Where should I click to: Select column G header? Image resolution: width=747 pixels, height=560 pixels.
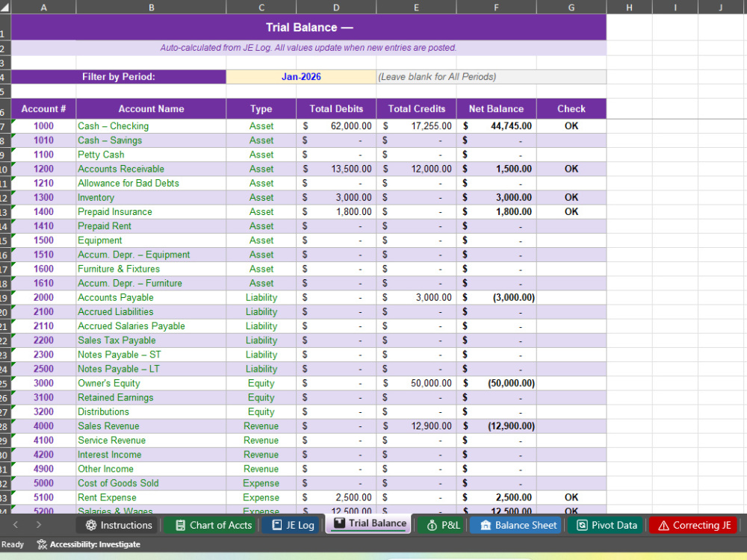pos(571,7)
